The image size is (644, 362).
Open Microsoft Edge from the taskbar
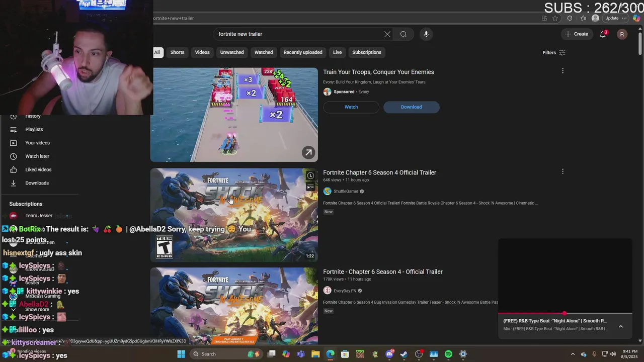tap(330, 354)
